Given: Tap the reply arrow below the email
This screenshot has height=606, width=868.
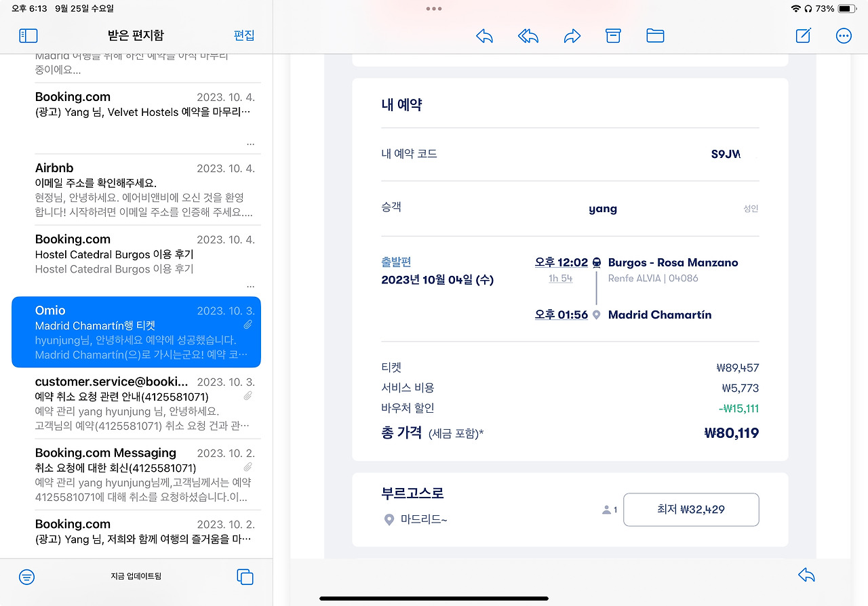Looking at the screenshot, I should pyautogui.click(x=806, y=575).
